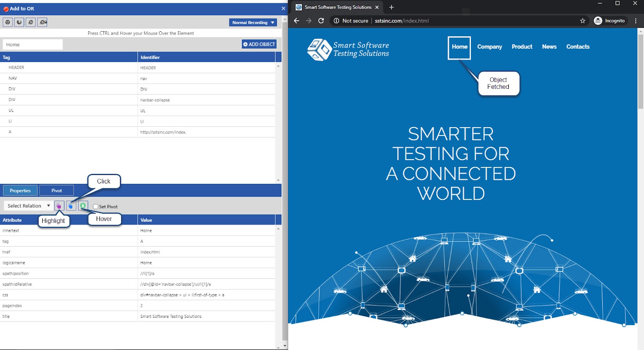Select the href attribute cell
This screenshot has width=644, height=350.
pos(69,252)
